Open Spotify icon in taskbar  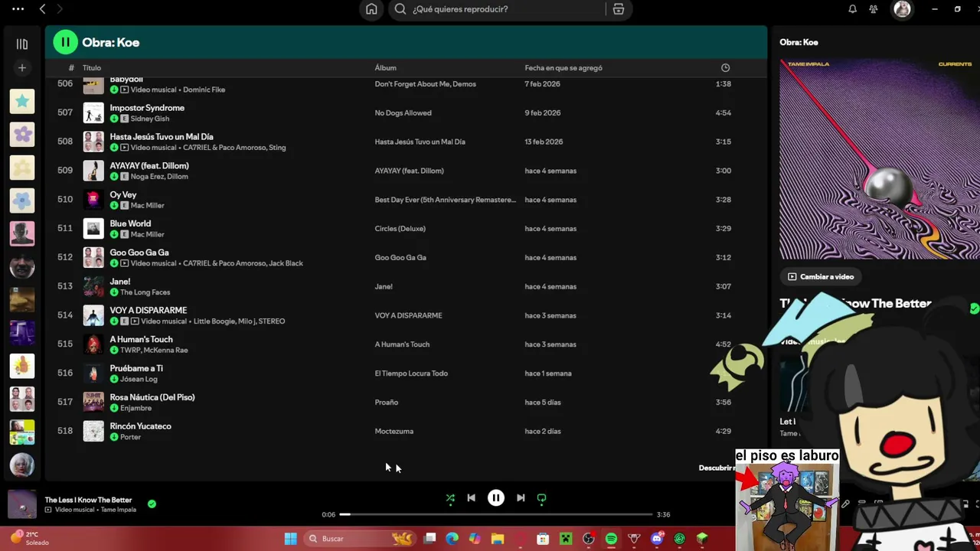[x=611, y=539]
